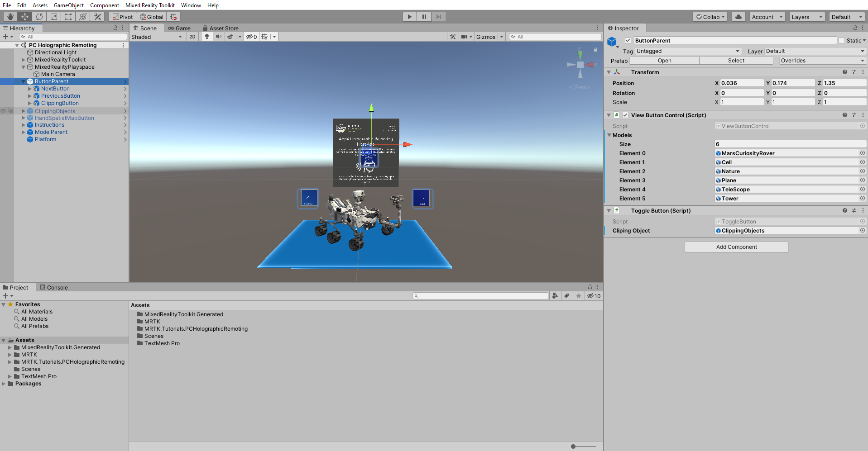
Task: Collapse the Transform component
Action: tap(609, 72)
